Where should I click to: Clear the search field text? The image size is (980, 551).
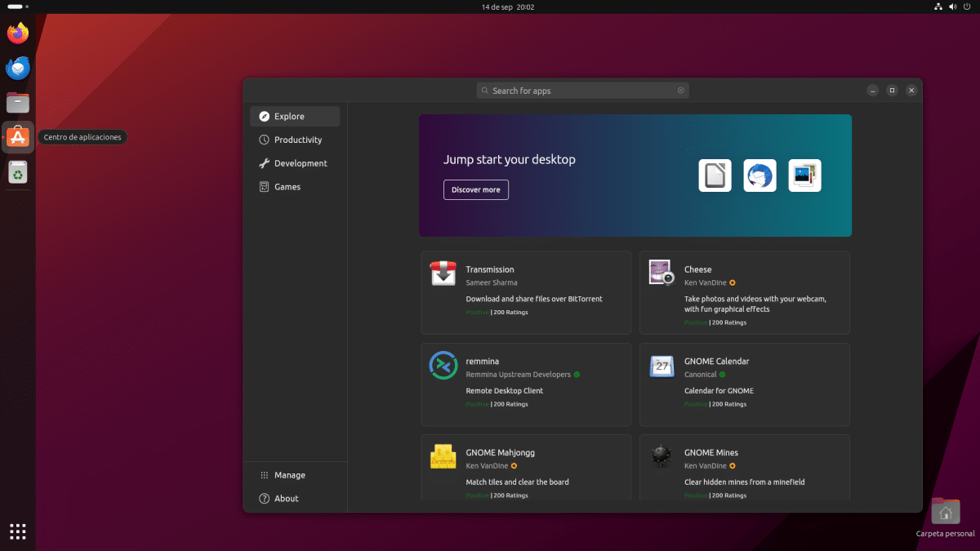pyautogui.click(x=681, y=91)
